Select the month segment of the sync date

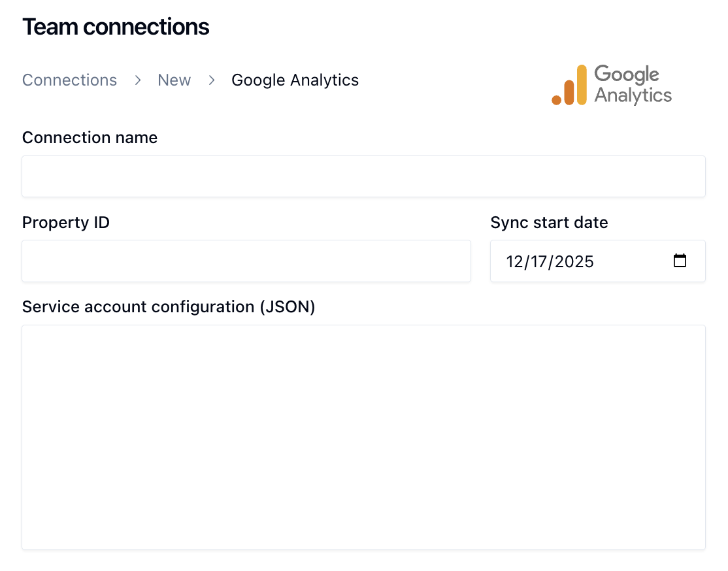515,262
